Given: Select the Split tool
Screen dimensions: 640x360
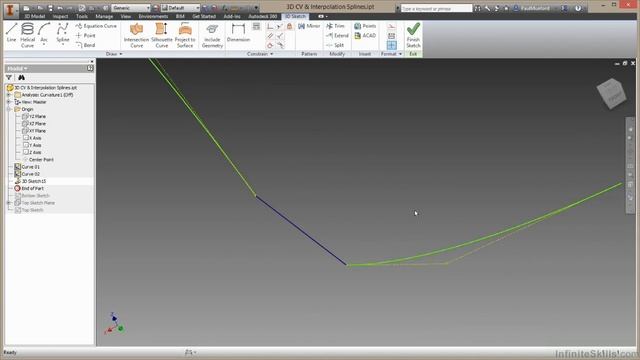Looking at the screenshot, I should pos(335,45).
